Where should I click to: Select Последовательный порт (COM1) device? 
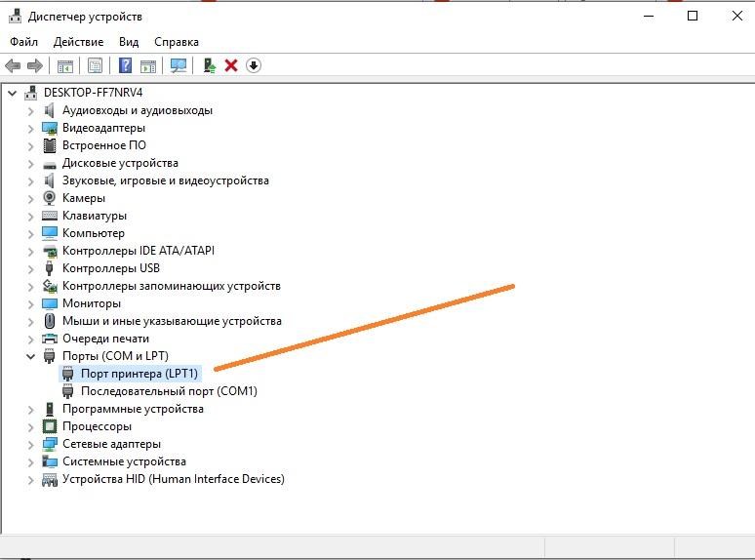(x=168, y=391)
